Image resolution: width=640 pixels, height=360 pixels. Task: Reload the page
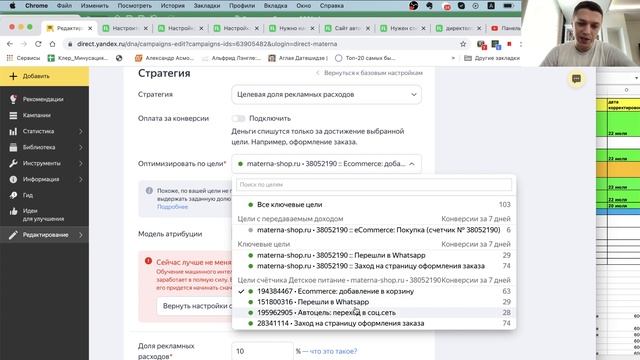click(38, 44)
